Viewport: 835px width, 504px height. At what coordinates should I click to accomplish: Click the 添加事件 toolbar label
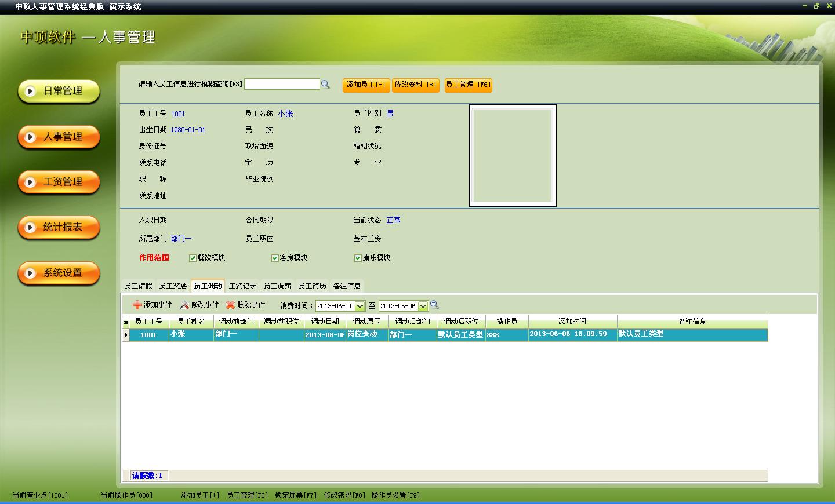click(158, 305)
